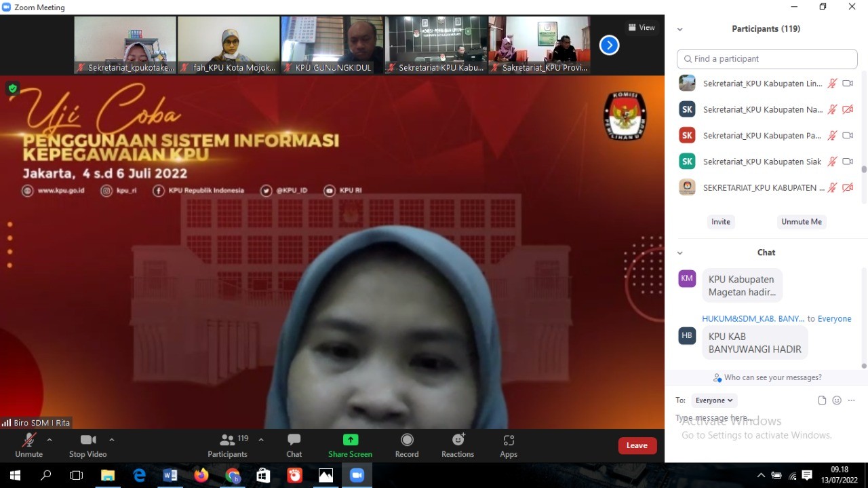This screenshot has width=868, height=488.
Task: Open the View layout menu
Action: point(642,28)
